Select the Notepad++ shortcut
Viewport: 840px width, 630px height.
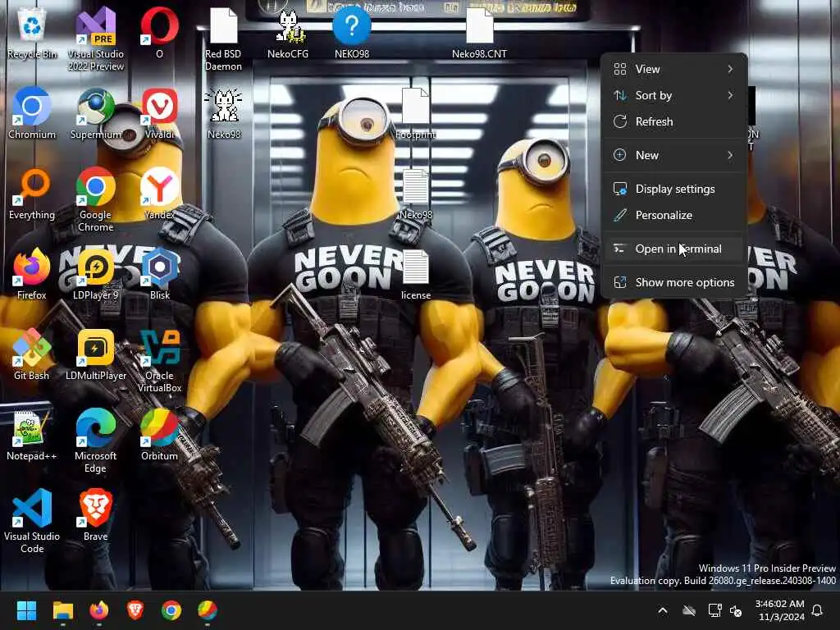32,435
